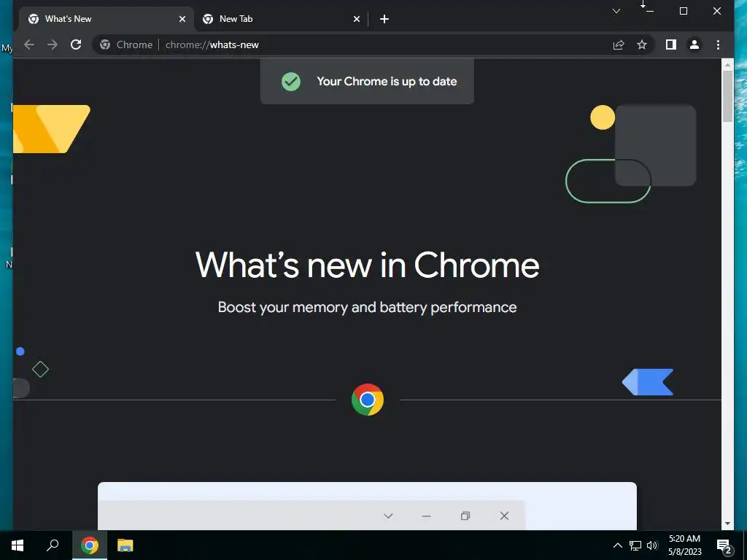Reload the current page
747x560 pixels.
[76, 44]
